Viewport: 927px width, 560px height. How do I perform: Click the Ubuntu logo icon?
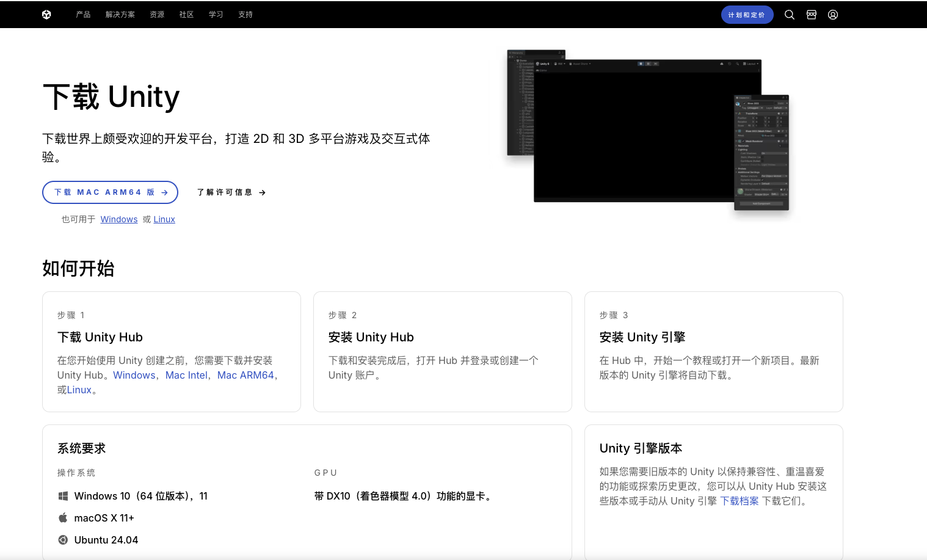click(63, 540)
